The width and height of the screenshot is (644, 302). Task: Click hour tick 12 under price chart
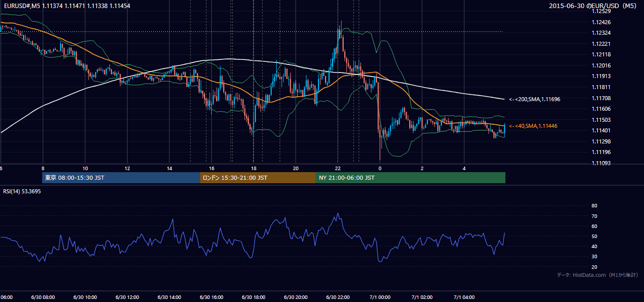coord(127,168)
